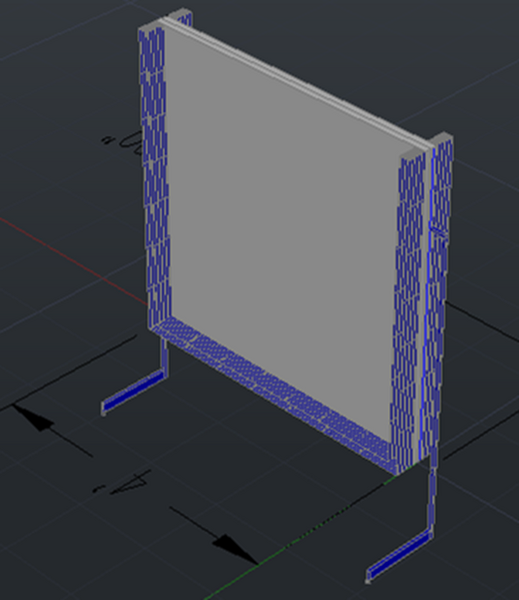Select the rear right post top cap

[442, 139]
